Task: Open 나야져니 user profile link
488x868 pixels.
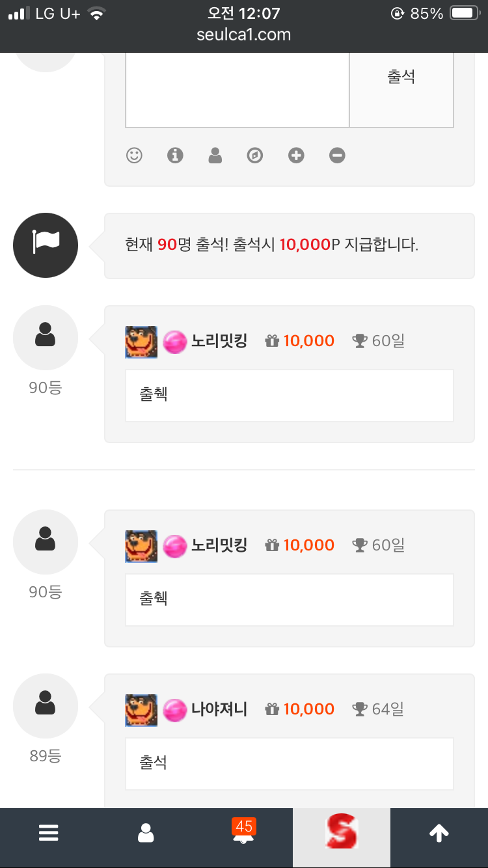Action: (x=219, y=709)
